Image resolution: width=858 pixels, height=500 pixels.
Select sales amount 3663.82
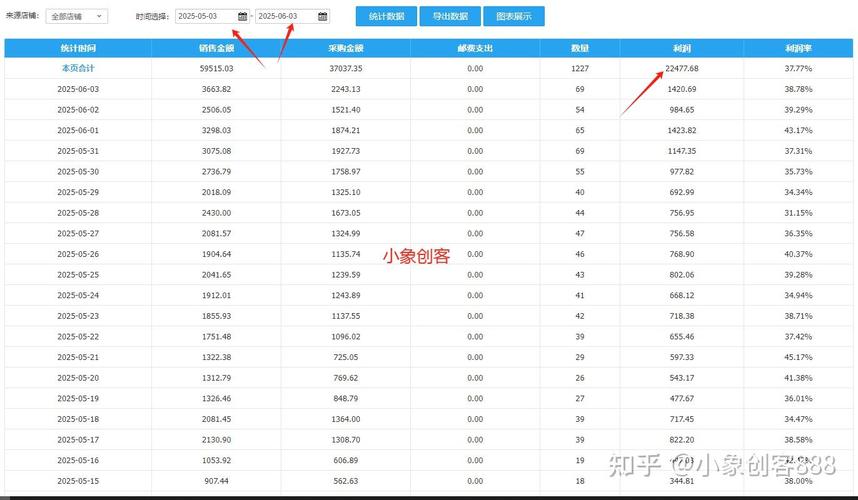217,89
